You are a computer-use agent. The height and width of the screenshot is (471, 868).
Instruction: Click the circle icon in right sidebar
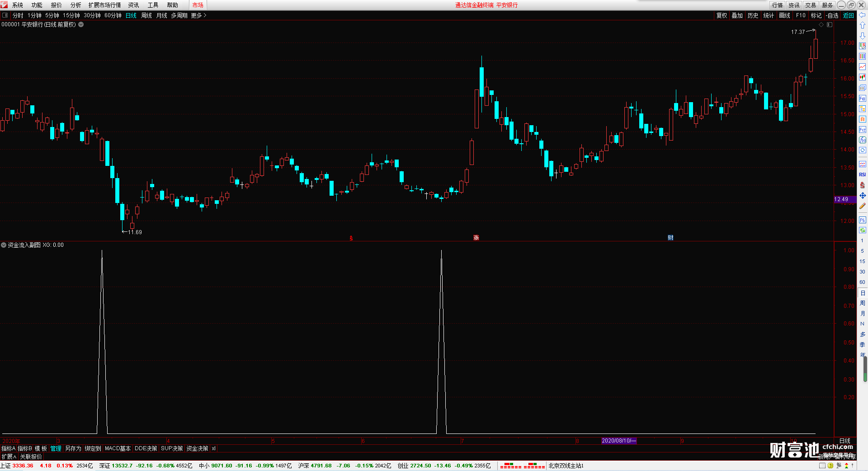pos(862,151)
